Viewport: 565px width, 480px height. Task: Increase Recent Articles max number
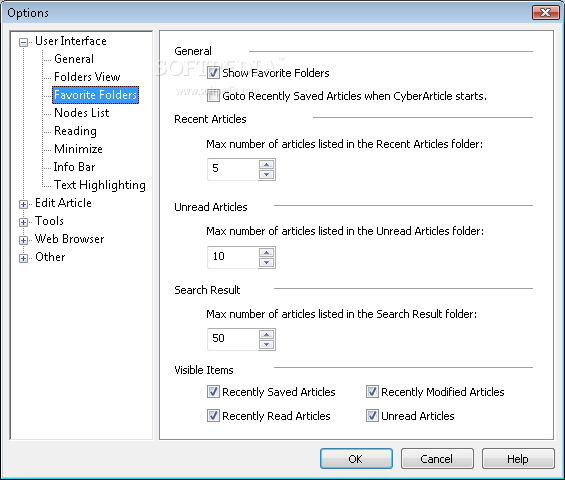click(267, 165)
